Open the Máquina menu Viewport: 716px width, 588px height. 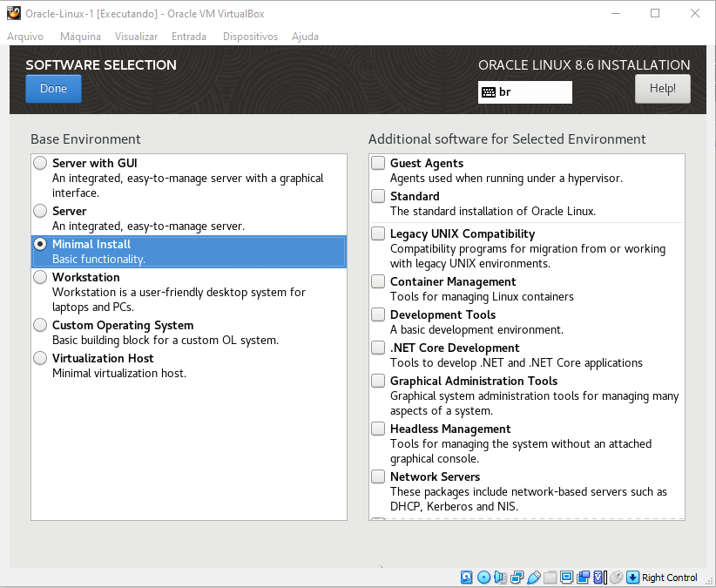coord(80,37)
